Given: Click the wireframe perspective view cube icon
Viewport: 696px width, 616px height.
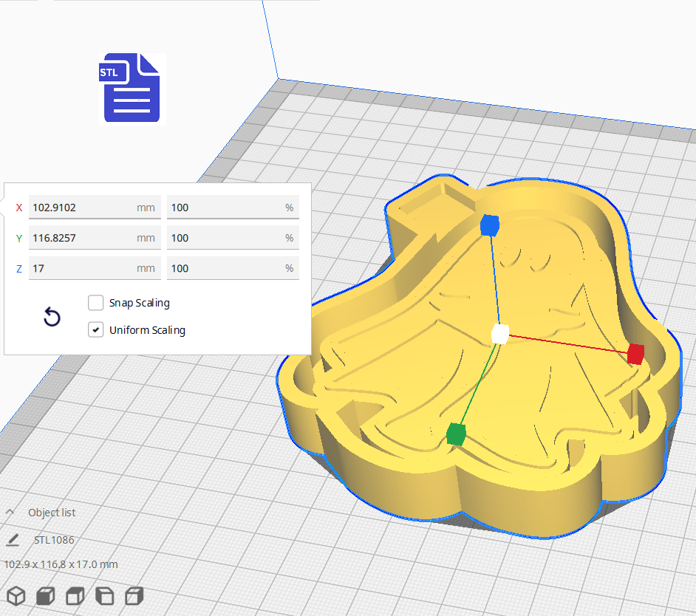Looking at the screenshot, I should (x=16, y=596).
